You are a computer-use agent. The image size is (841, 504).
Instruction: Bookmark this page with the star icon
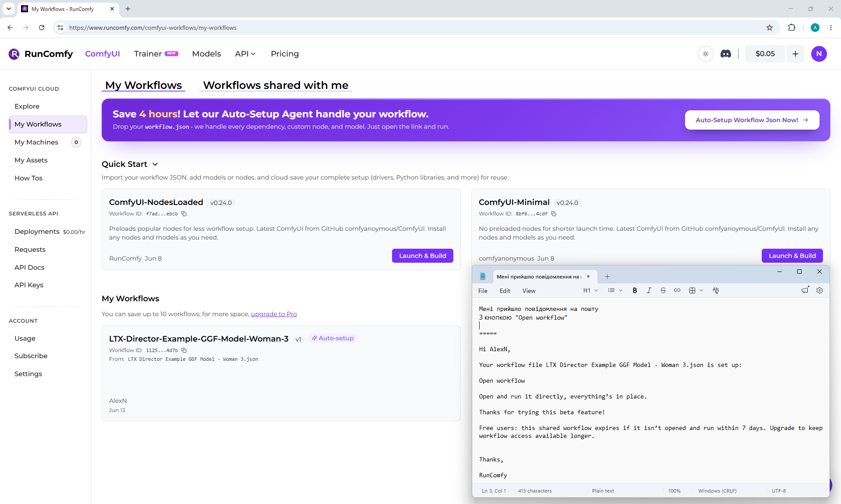tap(770, 28)
